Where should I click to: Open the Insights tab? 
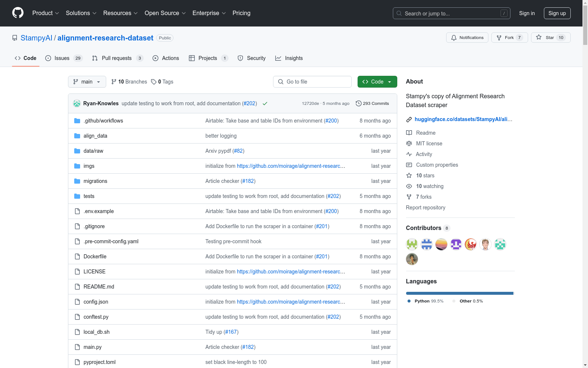tap(289, 58)
